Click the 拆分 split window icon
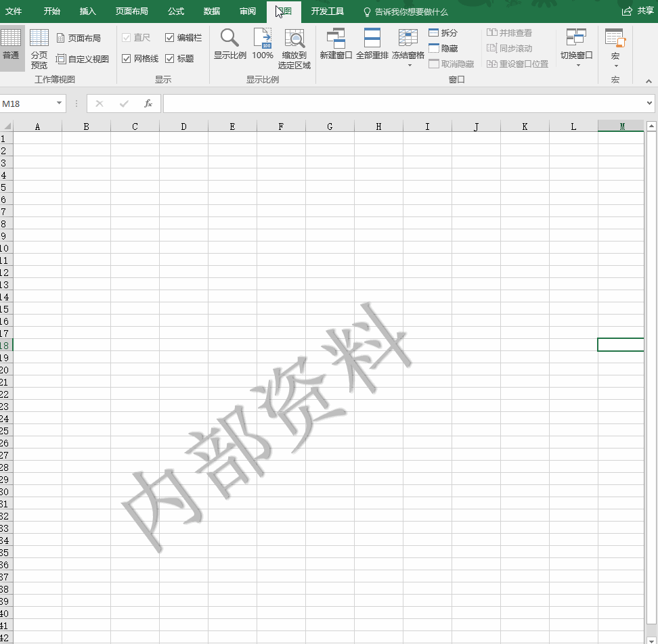This screenshot has height=644, width=658. 434,32
